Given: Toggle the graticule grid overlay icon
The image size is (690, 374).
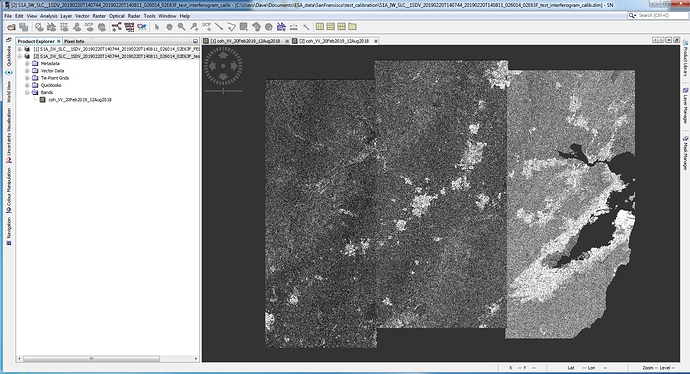Looking at the screenshot, I should (x=64, y=27).
